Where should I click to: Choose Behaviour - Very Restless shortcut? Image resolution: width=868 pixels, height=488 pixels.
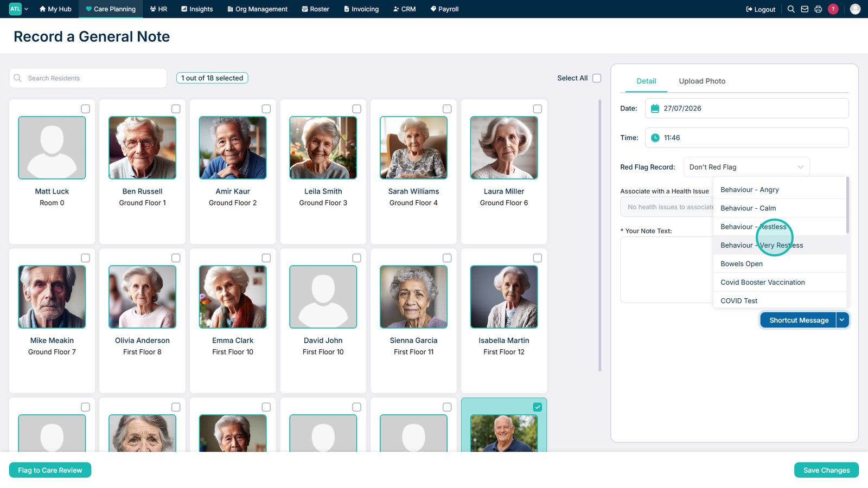coord(780,245)
